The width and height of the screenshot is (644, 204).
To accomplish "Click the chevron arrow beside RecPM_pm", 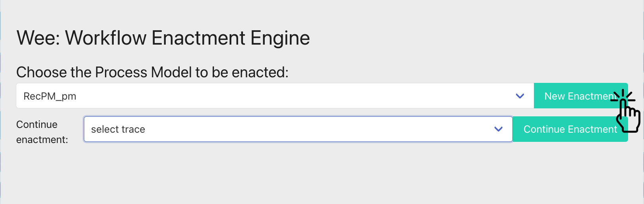I will (520, 96).
